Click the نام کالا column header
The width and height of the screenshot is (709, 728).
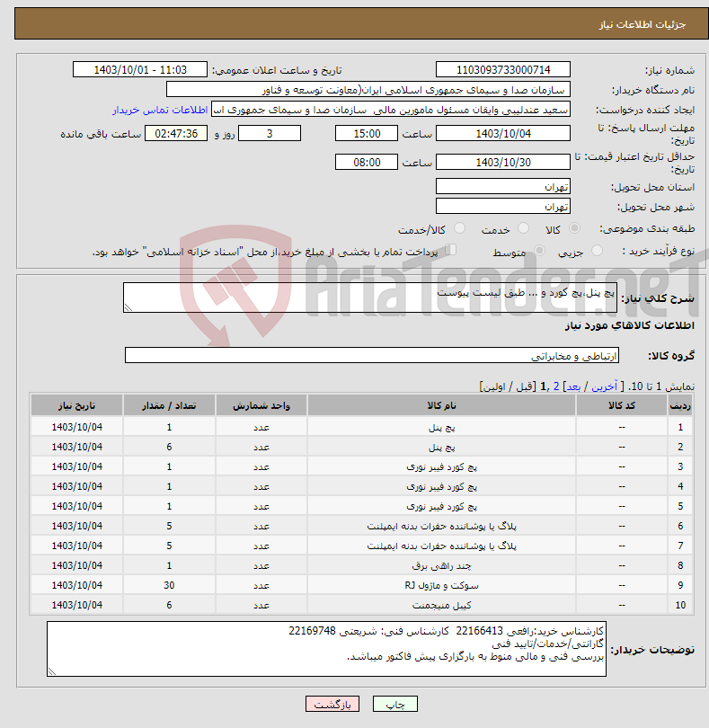tap(441, 405)
